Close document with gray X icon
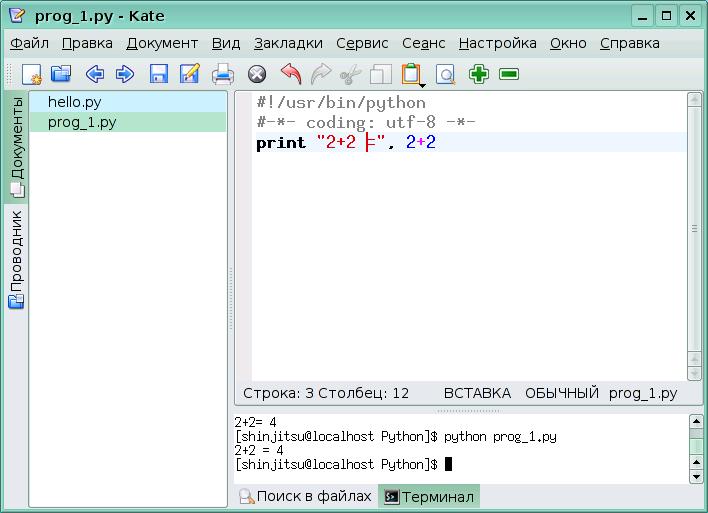The width and height of the screenshot is (708, 513). [x=257, y=74]
